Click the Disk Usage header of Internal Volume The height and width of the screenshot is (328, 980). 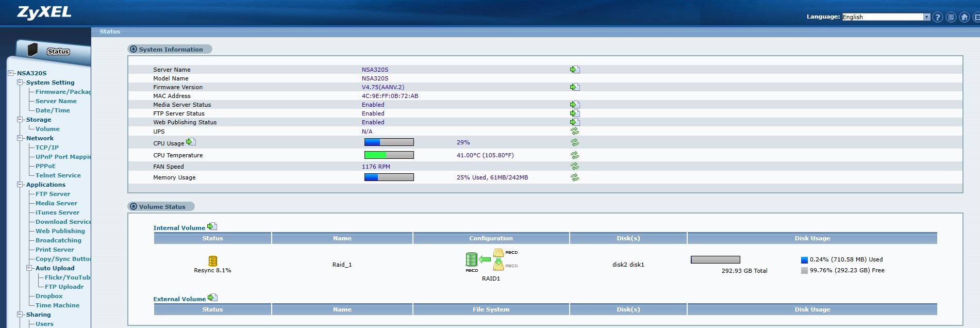812,238
